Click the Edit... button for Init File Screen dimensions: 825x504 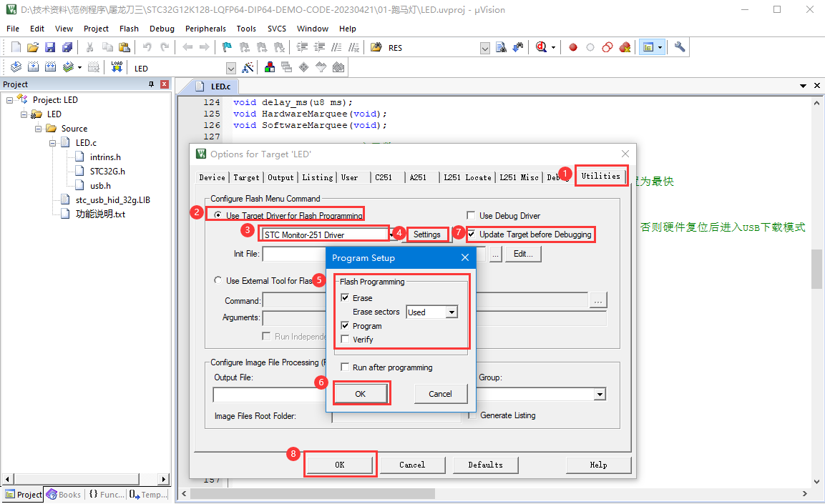point(524,254)
